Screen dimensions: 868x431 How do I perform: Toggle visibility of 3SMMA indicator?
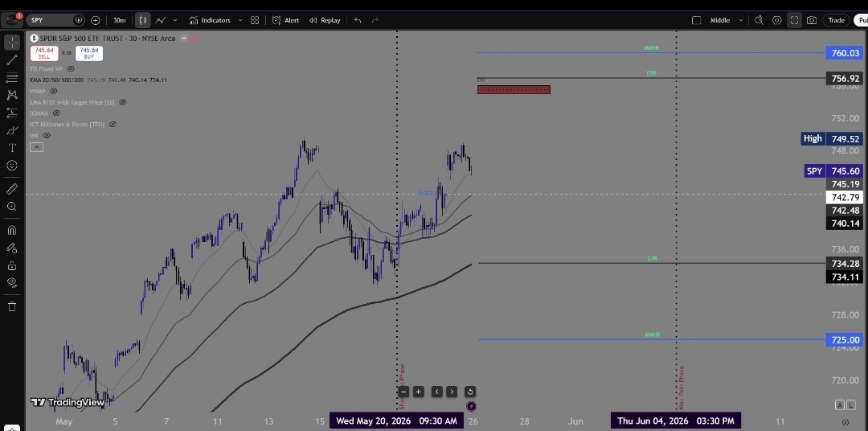56,113
